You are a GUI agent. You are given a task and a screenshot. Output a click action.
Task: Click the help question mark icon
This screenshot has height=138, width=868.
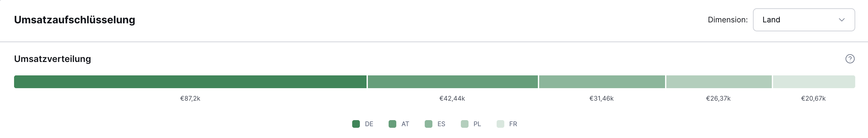point(850,59)
